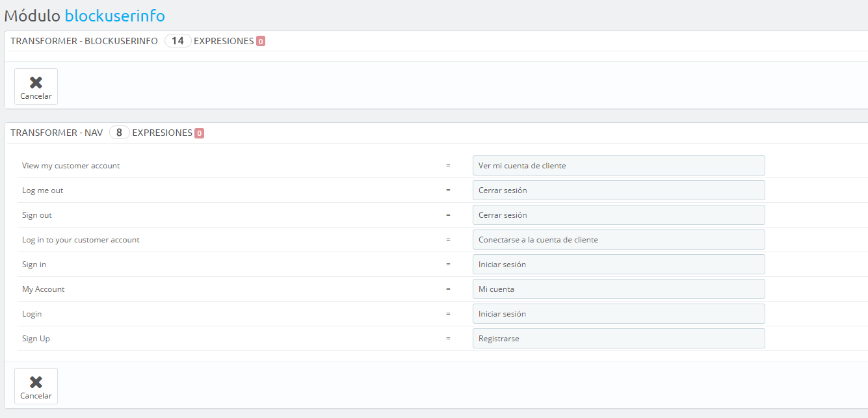Focus the translation field for "Log me out"

[x=618, y=190]
